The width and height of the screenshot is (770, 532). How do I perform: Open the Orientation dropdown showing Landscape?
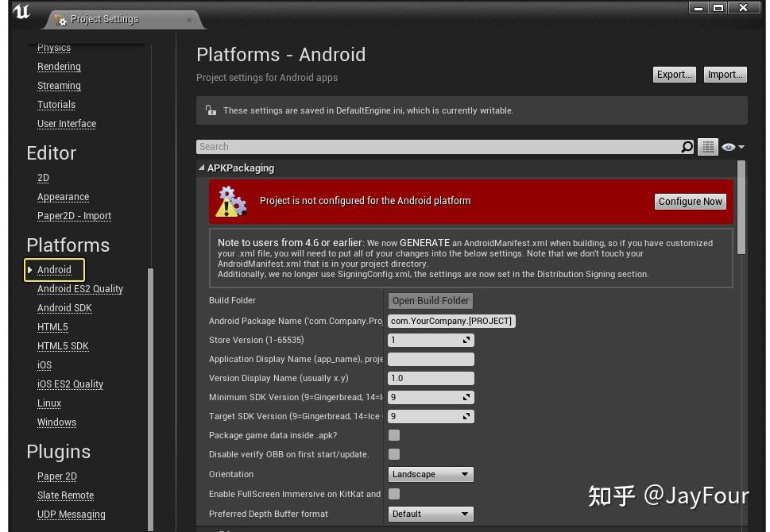(430, 474)
